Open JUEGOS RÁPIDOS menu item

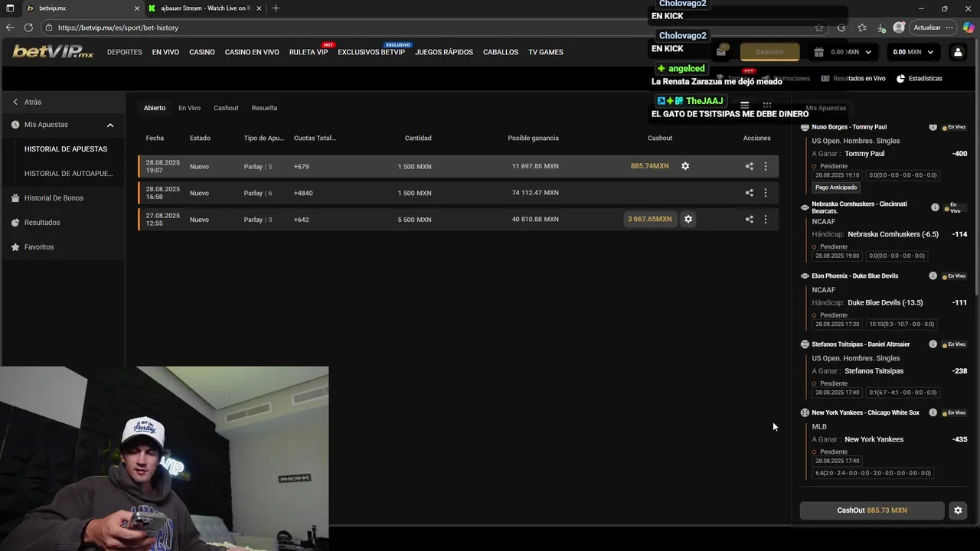point(444,52)
